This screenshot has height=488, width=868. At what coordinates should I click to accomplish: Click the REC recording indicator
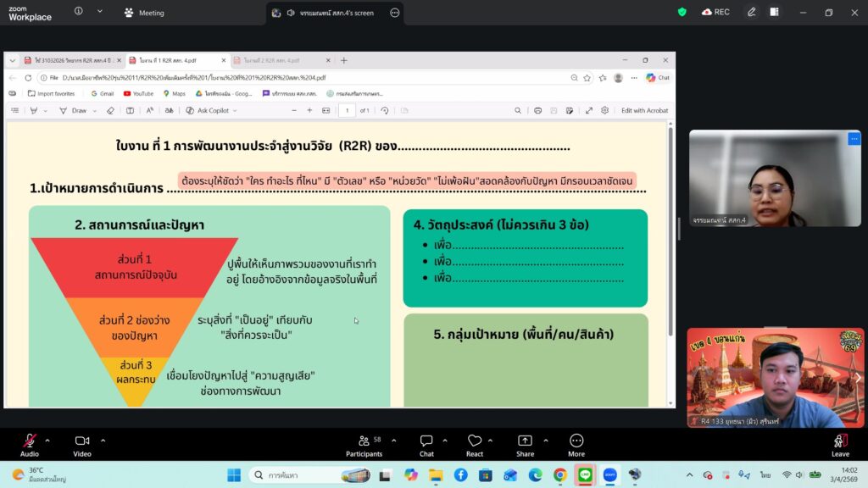(x=715, y=12)
